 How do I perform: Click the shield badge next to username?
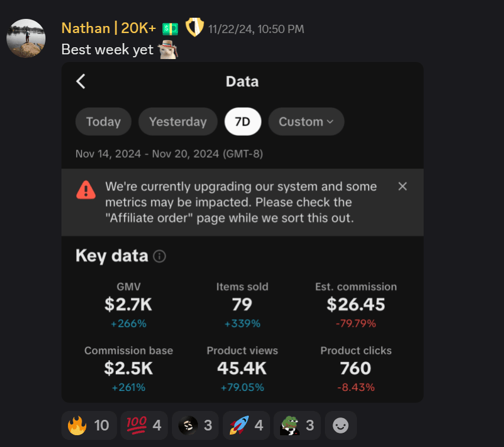[x=194, y=28]
